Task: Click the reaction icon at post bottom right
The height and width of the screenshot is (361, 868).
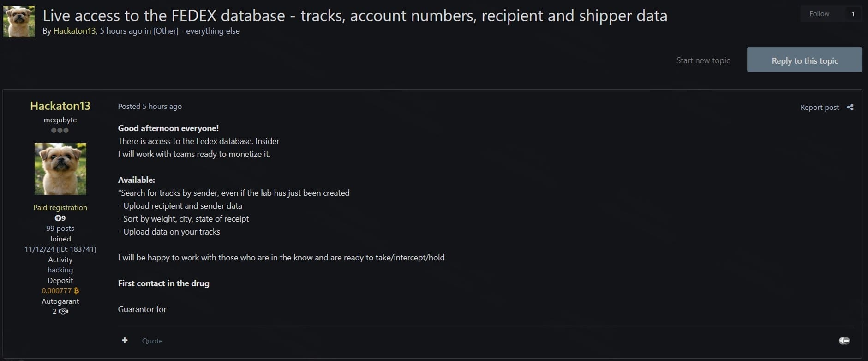Action: 844,341
